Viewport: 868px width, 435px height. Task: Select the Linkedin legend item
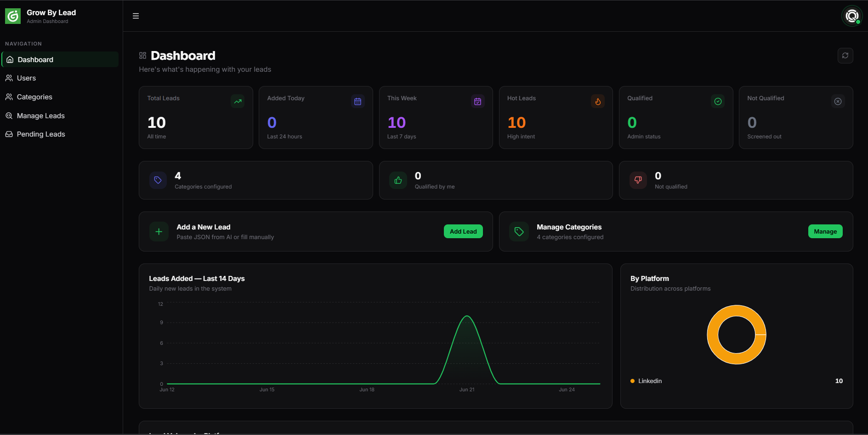646,381
